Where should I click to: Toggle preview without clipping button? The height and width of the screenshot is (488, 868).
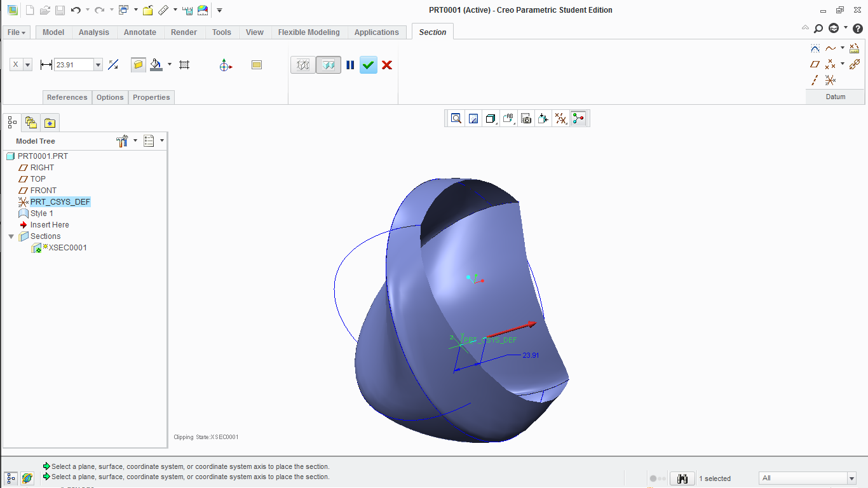click(303, 65)
